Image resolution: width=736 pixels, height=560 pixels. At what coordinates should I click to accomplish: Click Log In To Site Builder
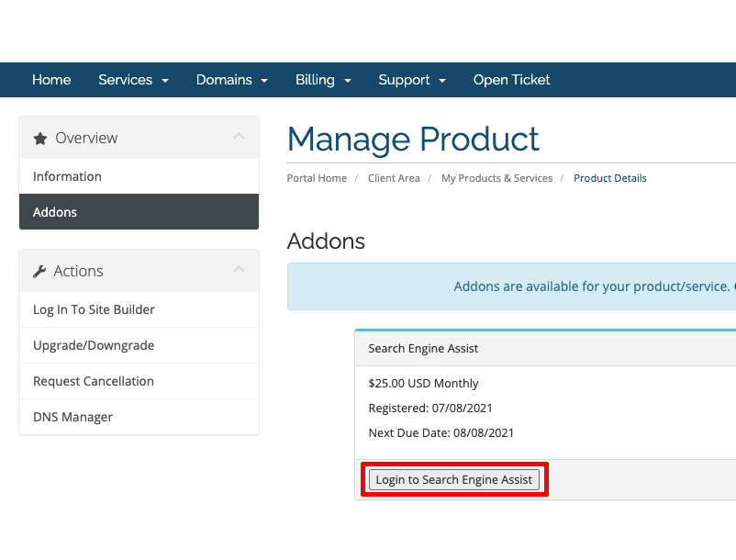(x=94, y=309)
